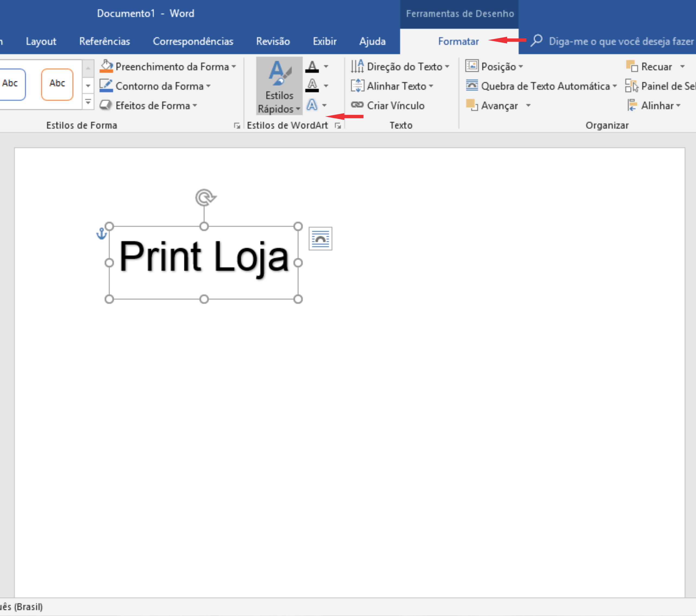Click the text fill color 'A' icon

[x=312, y=66]
